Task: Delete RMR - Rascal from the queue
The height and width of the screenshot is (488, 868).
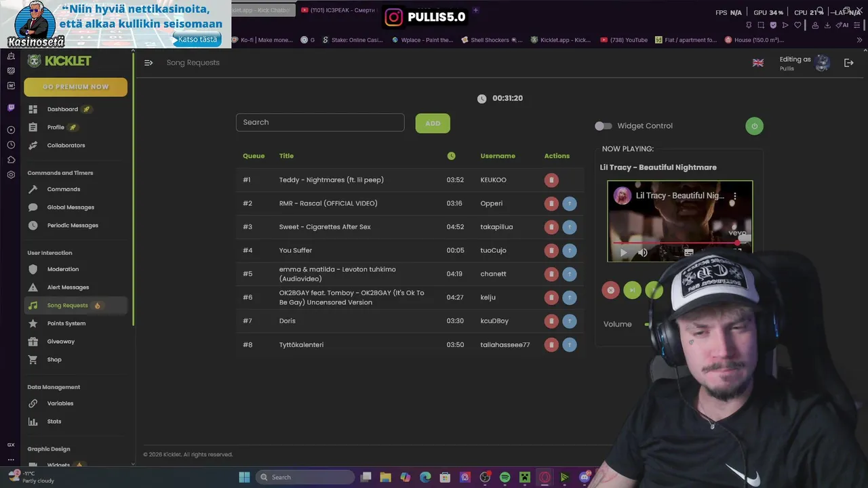Action: coord(551,203)
